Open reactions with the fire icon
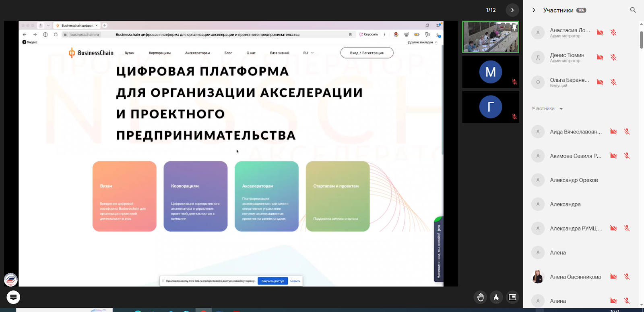644x312 pixels. [496, 297]
